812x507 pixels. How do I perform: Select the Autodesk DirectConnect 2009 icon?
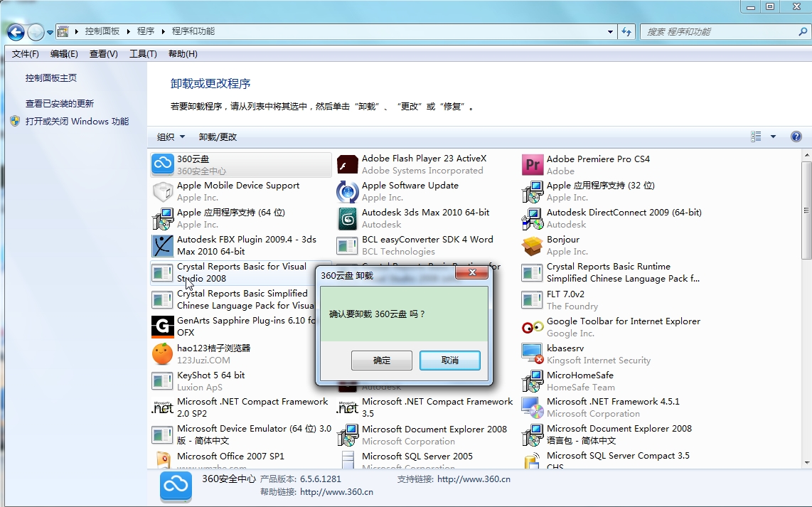[x=533, y=218]
